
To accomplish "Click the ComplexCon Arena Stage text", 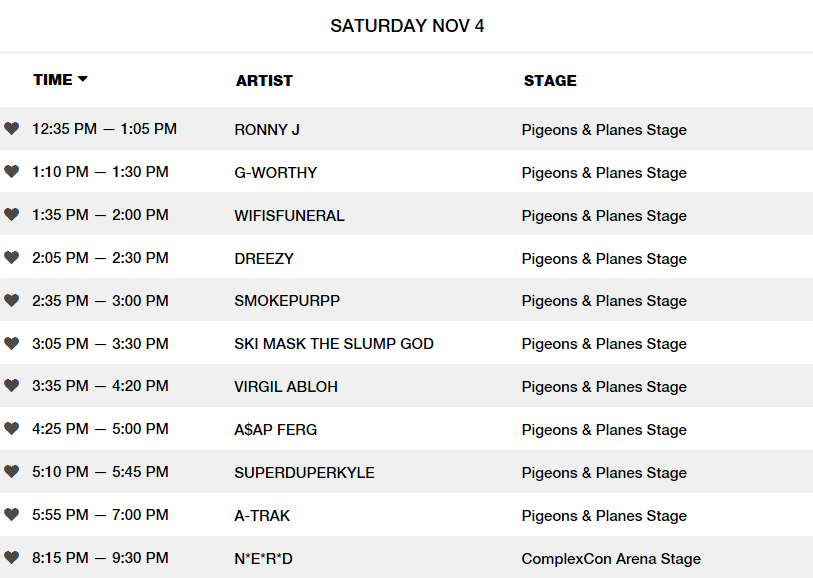I will [x=611, y=559].
